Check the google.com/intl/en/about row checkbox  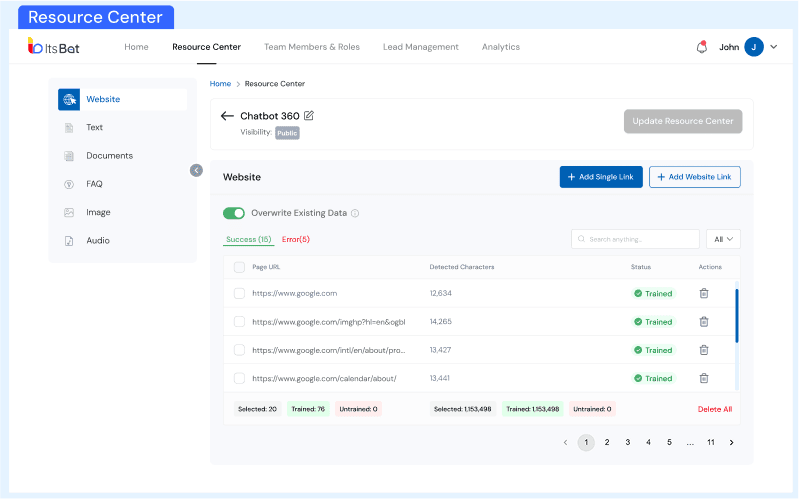tap(239, 350)
